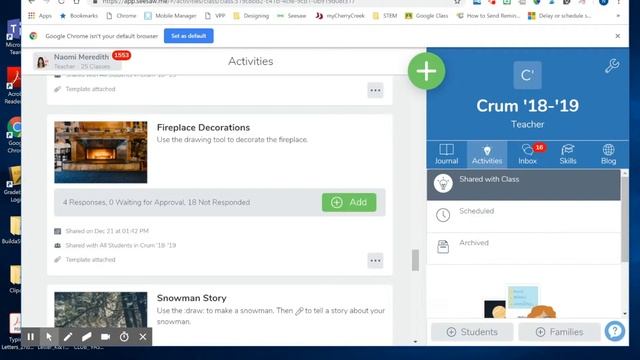Open the myCherryCreek bookmark
This screenshot has height=360, width=640.
(340, 16)
